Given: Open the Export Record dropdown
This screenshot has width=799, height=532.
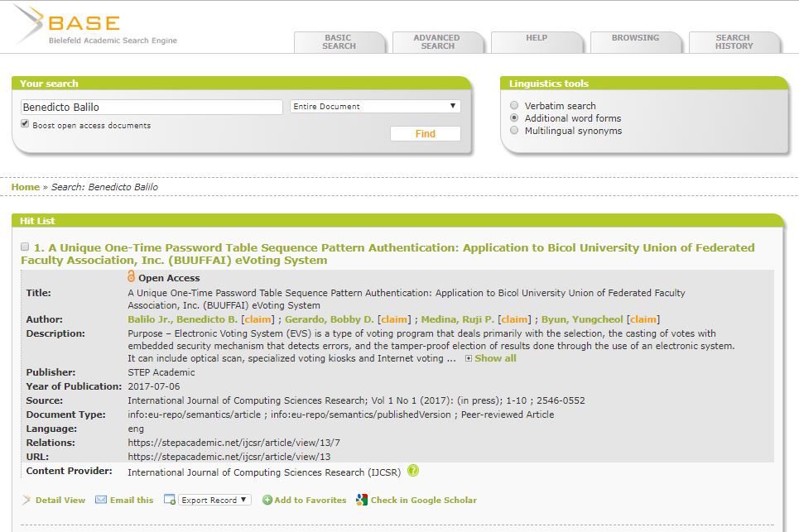Looking at the screenshot, I should tap(214, 500).
